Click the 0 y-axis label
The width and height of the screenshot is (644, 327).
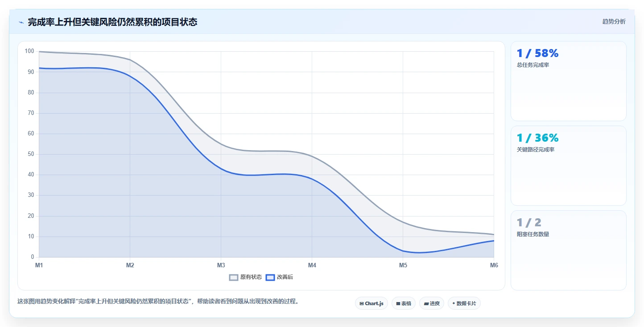32,257
